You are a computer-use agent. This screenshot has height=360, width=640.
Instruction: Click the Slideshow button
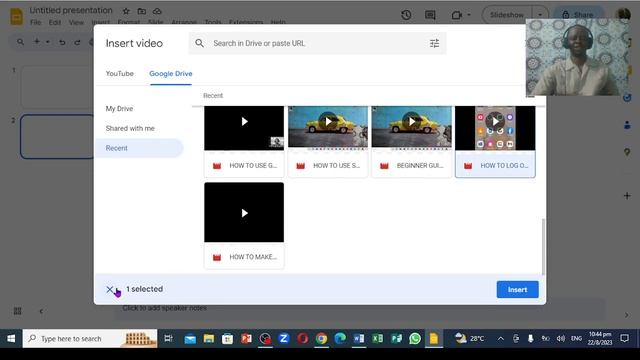[507, 15]
